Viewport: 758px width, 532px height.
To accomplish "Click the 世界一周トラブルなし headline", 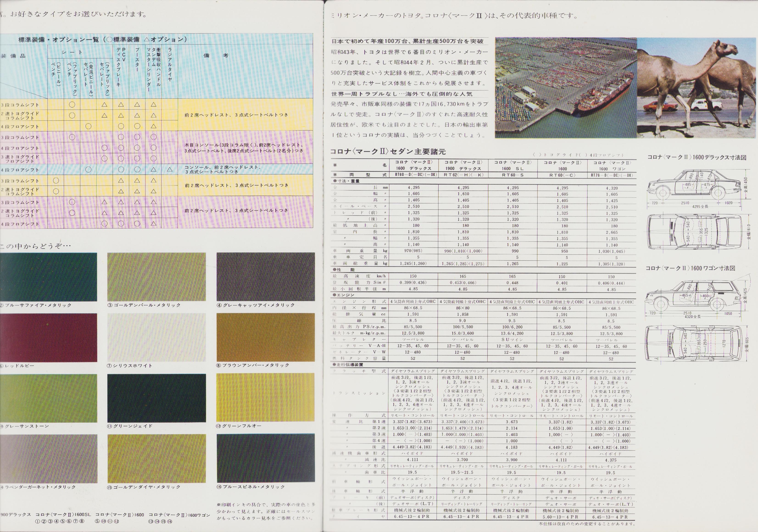I will click(402, 94).
